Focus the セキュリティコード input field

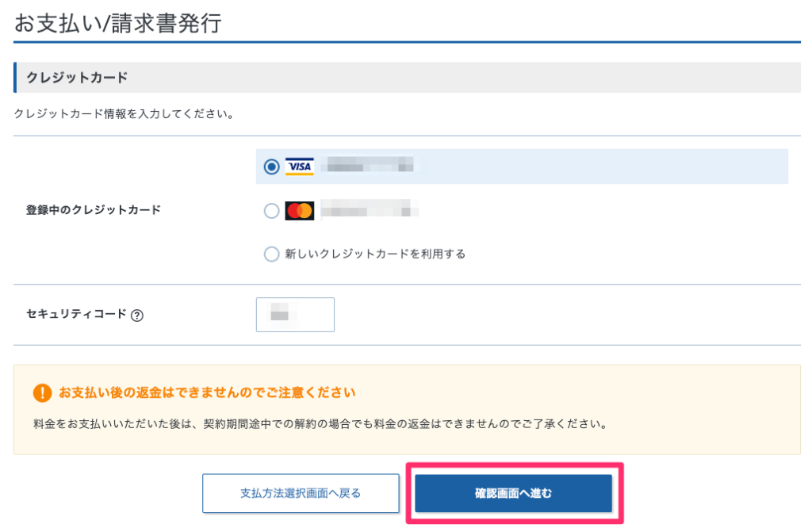295,315
